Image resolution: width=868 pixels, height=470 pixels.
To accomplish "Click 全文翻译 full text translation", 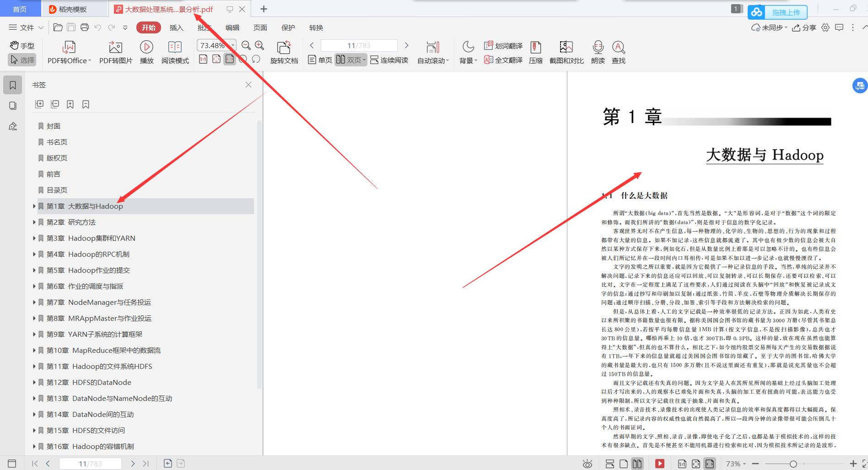I will tap(503, 60).
